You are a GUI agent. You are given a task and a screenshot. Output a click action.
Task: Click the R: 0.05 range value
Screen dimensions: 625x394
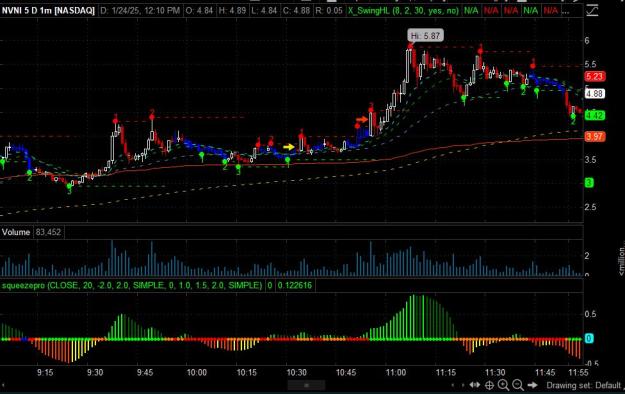coord(329,11)
